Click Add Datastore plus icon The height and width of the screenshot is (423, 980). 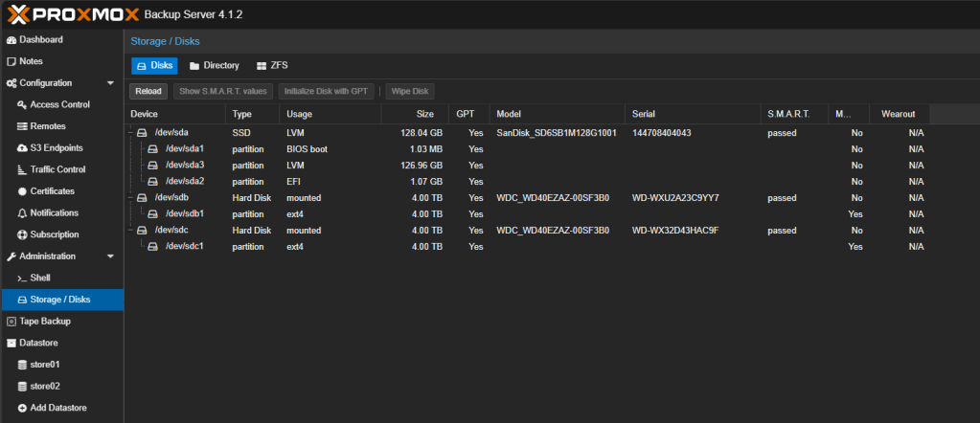(23, 408)
